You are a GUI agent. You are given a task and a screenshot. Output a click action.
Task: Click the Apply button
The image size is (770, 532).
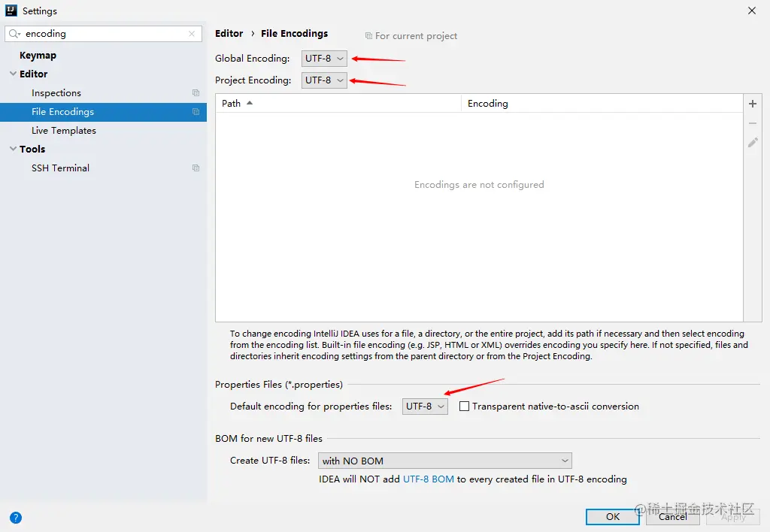tap(733, 517)
